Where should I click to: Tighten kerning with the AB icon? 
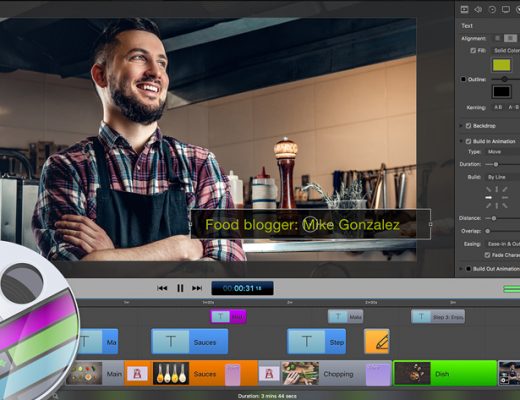(x=498, y=107)
